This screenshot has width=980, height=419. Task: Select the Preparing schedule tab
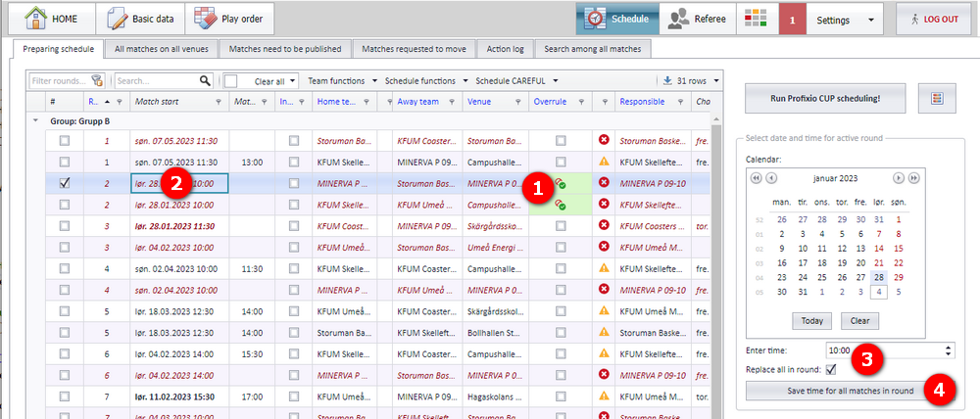[58, 49]
